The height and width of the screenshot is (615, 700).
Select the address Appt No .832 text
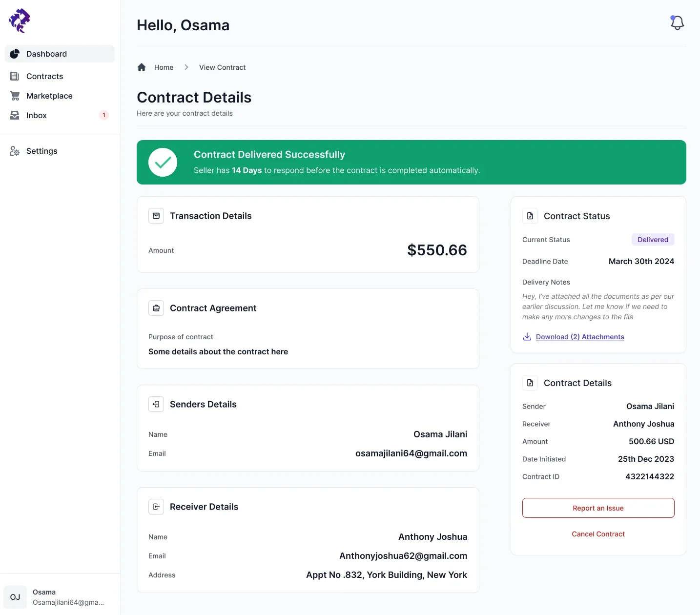coord(387,575)
